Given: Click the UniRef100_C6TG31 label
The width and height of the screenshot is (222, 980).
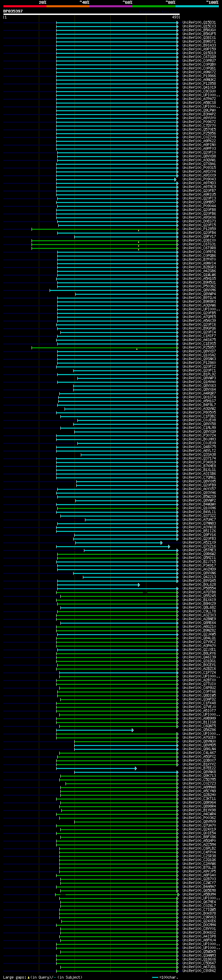Looking at the screenshot, I should (x=199, y=244).
